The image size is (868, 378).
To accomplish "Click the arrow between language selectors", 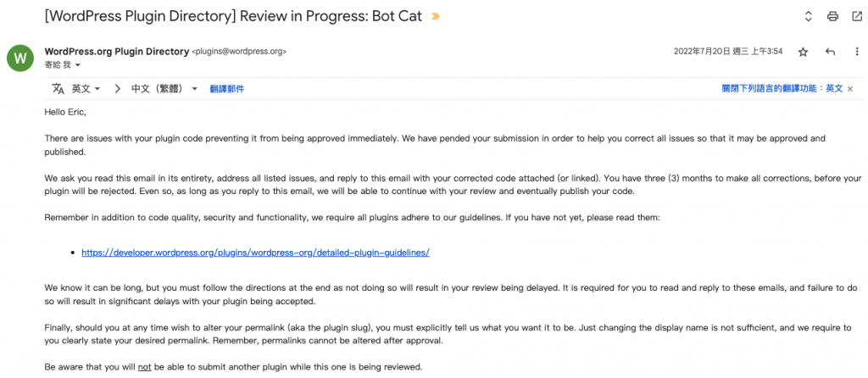I will [x=117, y=88].
